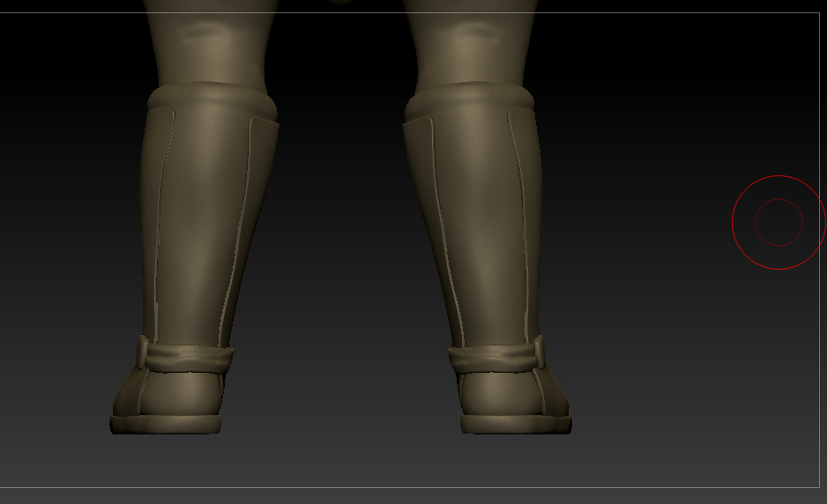Click the heel of the left boot
827x504 pixels.
(x=179, y=393)
